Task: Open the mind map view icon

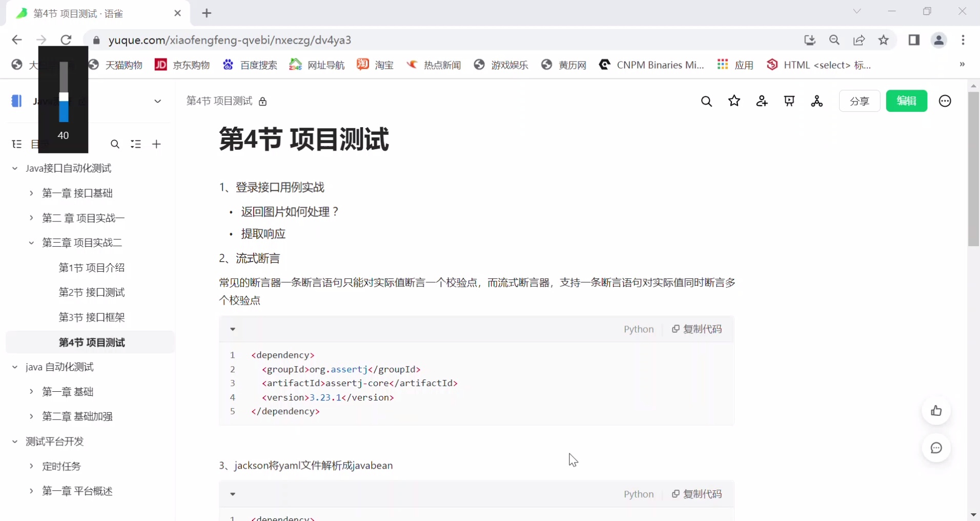Action: click(x=817, y=101)
